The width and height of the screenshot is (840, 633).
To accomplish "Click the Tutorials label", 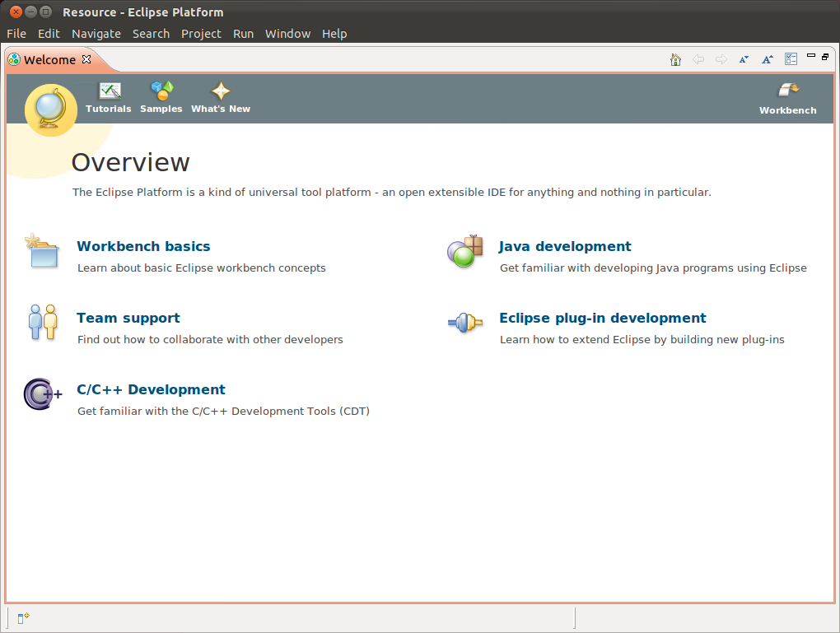I will [x=109, y=109].
